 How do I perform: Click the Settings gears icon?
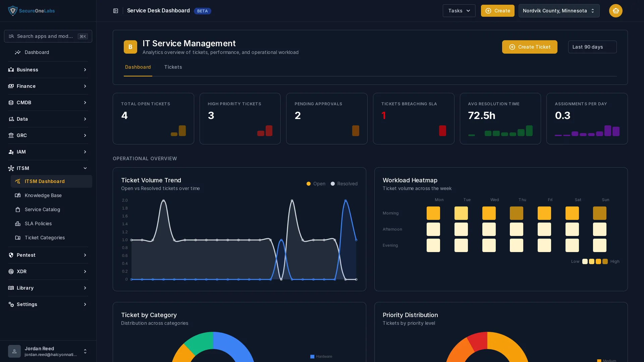pos(11,304)
